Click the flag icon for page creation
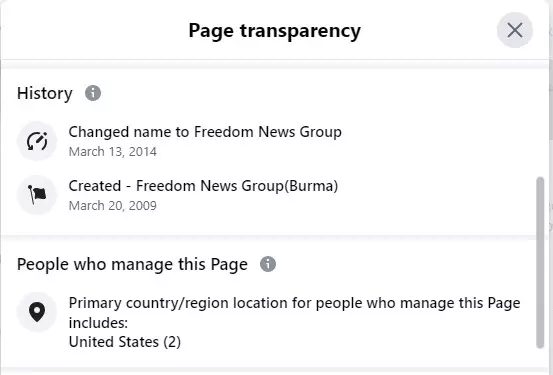This screenshot has height=375, width=553. (37, 195)
